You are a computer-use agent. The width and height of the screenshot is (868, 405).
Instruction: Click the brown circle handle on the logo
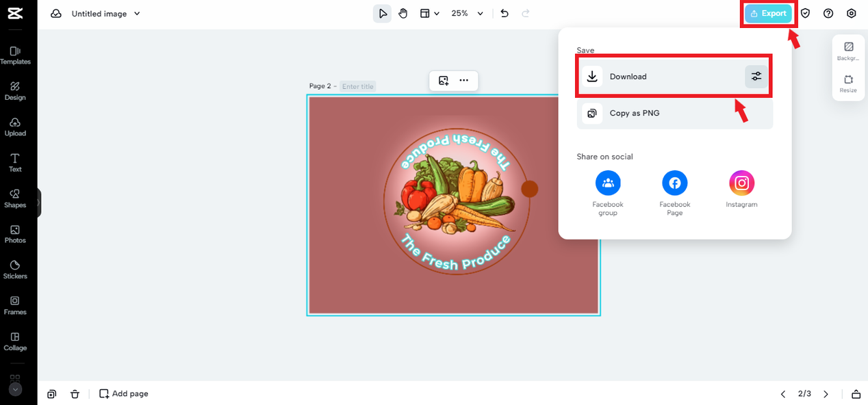pyautogui.click(x=530, y=189)
